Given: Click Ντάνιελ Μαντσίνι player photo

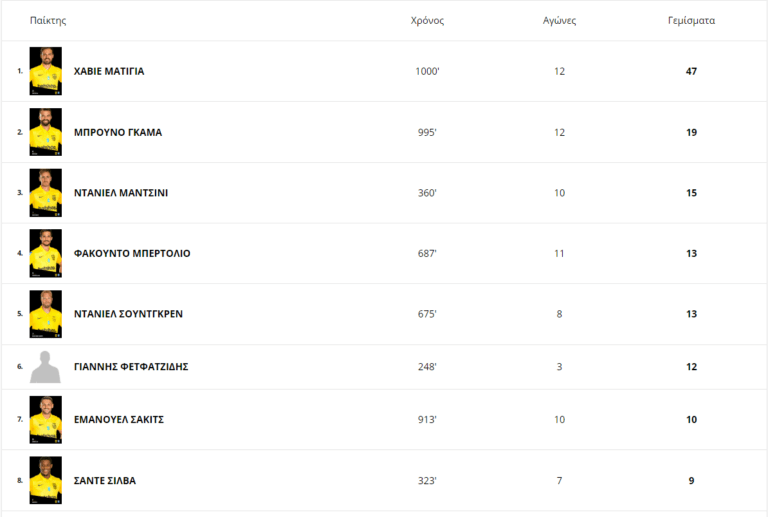Looking at the screenshot, I should click(46, 193).
